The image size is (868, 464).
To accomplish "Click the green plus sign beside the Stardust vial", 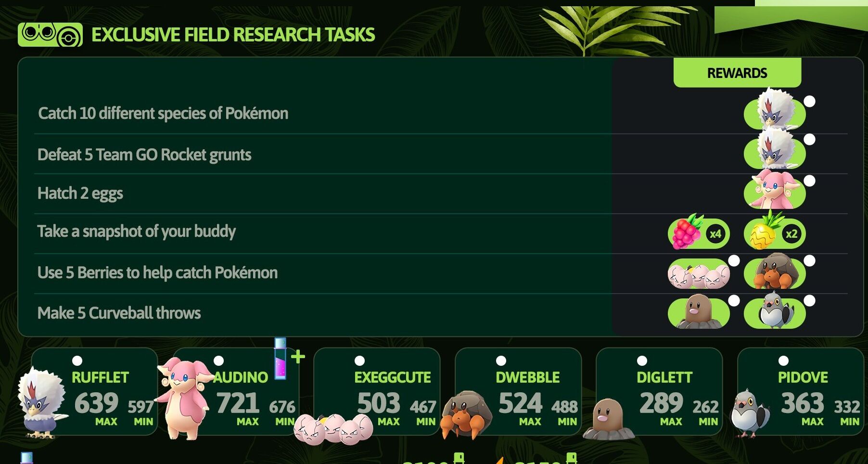I will click(298, 357).
